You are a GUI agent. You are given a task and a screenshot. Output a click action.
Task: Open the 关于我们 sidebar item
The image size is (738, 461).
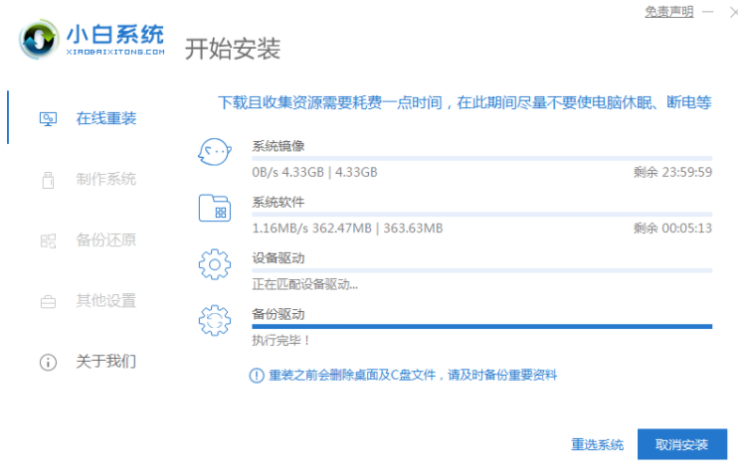pos(106,362)
